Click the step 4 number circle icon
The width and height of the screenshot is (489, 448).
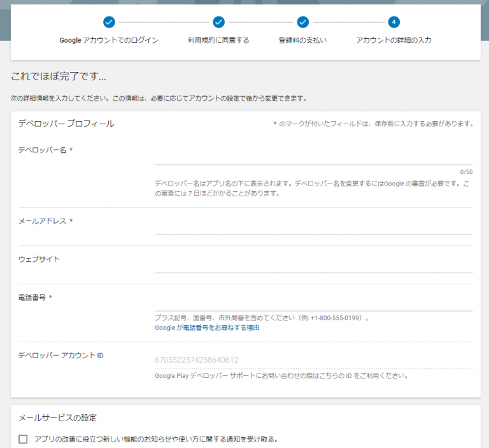393,22
